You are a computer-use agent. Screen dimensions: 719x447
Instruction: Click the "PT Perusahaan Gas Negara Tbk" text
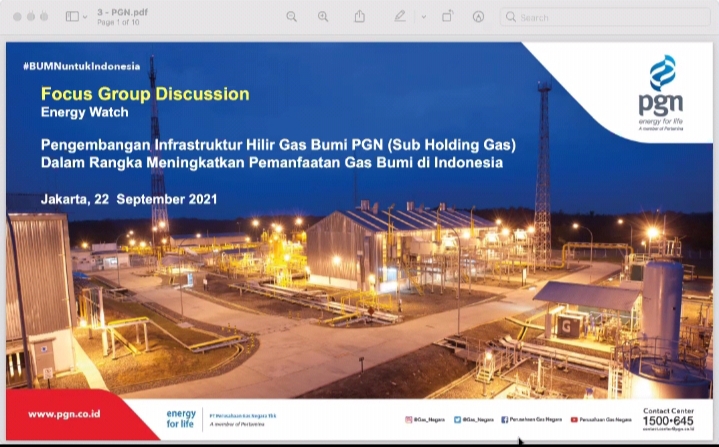point(243,416)
